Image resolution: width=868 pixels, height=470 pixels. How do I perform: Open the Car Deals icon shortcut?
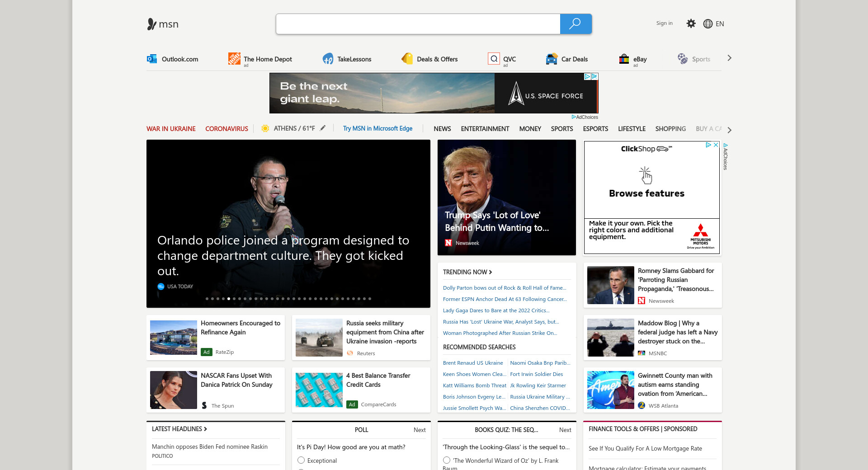point(551,59)
